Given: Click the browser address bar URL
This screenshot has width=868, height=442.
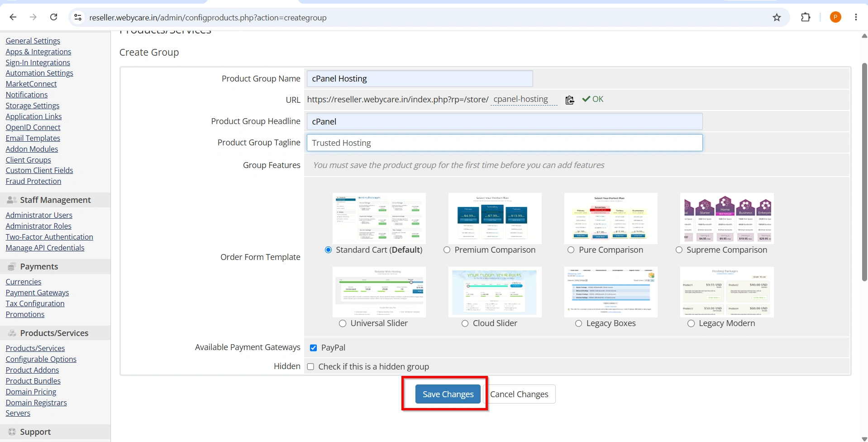Looking at the screenshot, I should point(208,18).
